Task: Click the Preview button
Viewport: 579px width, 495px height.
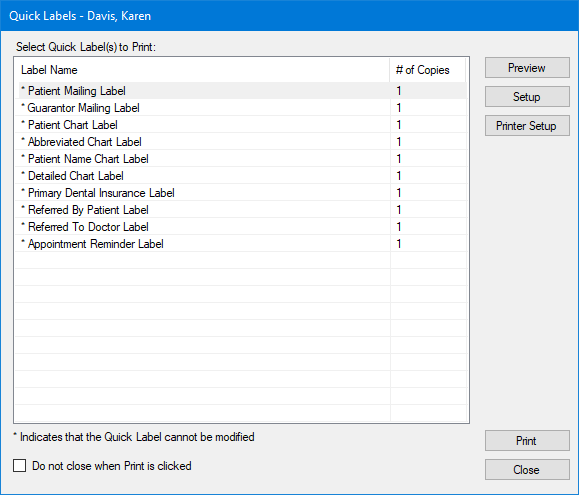Action: coord(527,68)
